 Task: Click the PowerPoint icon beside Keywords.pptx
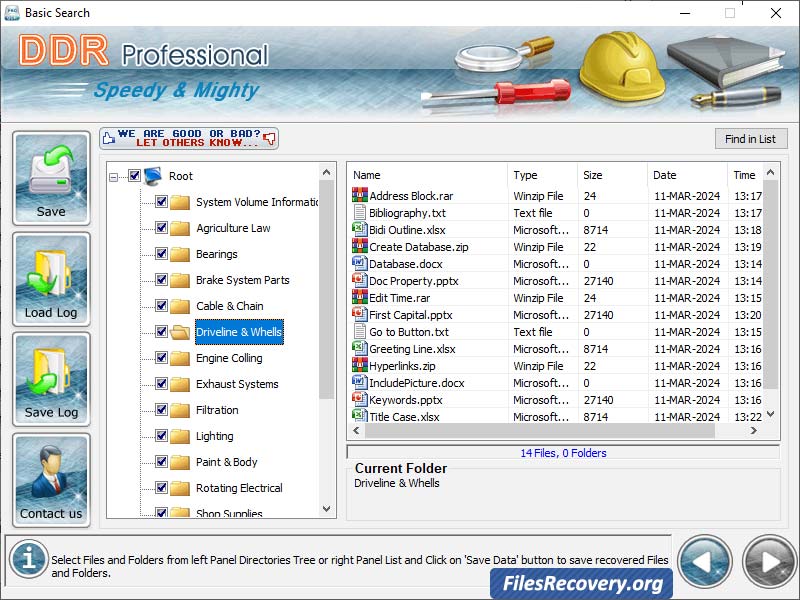tap(362, 400)
